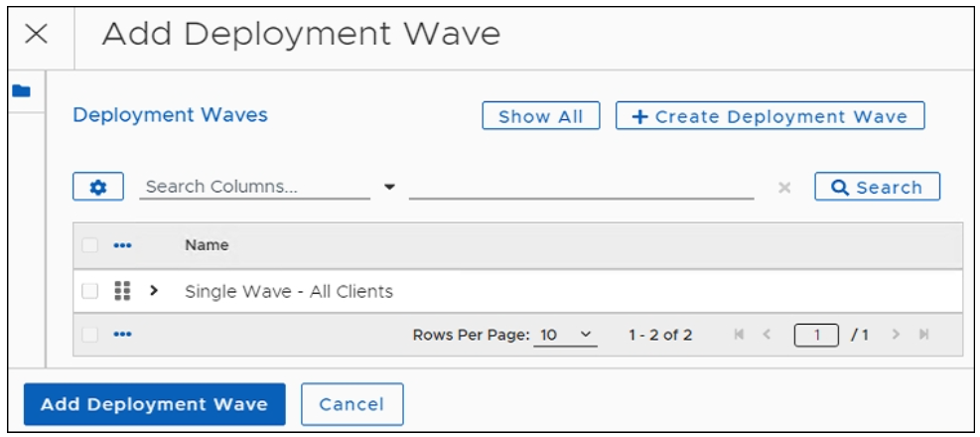Viewport: 980px width, 437px height.
Task: Click the drag handle grid icon on row
Action: point(122,291)
